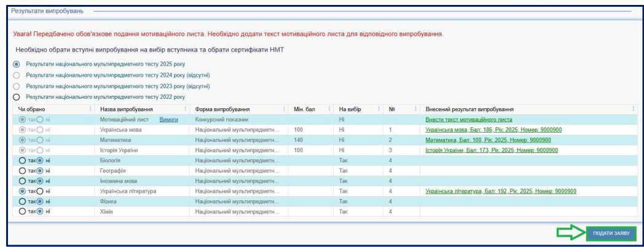Viewport: 644px width, 247px height.
Task: Open column menu for "Назва випробування" header
Action: (x=186, y=109)
